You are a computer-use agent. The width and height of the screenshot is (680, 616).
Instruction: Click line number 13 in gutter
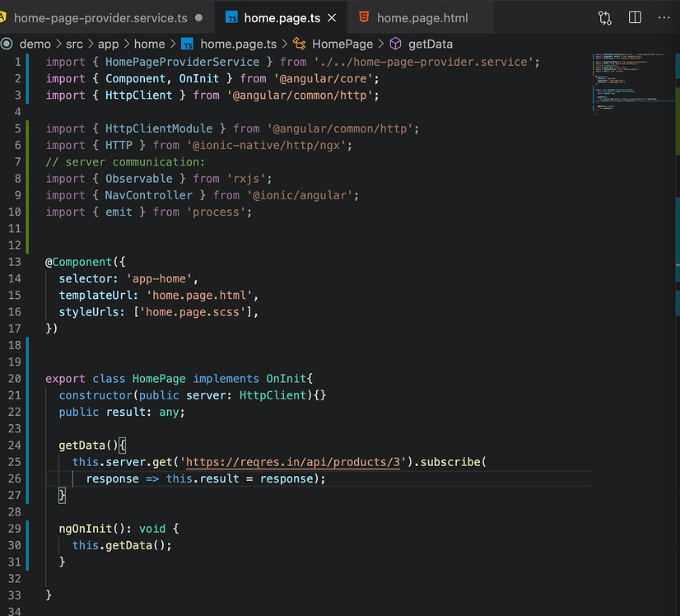pyautogui.click(x=14, y=262)
